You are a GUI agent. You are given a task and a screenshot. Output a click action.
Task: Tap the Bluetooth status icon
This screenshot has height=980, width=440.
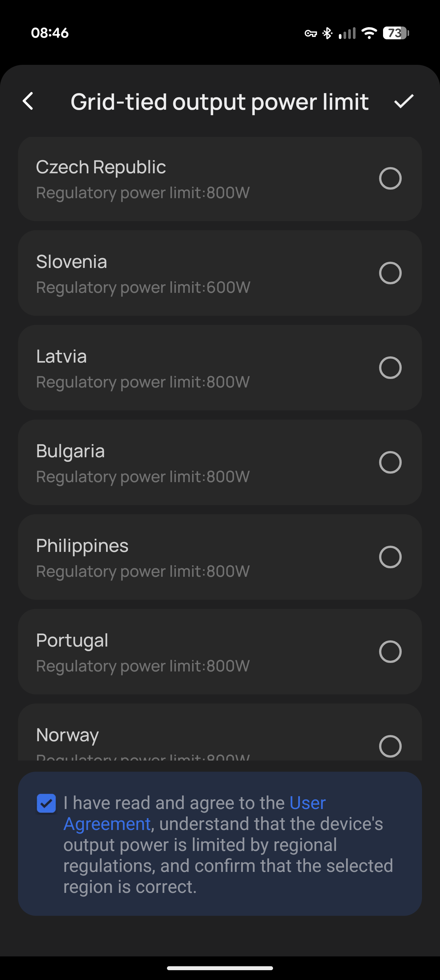[x=327, y=33]
